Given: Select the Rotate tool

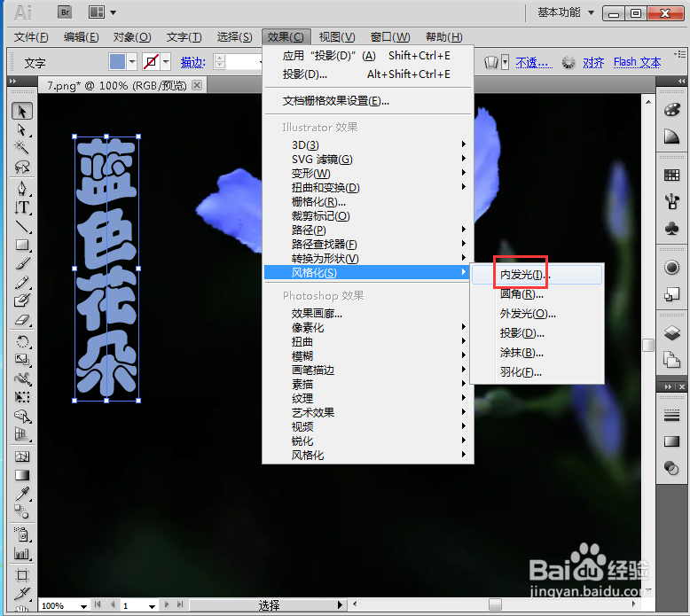Looking at the screenshot, I should point(21,341).
